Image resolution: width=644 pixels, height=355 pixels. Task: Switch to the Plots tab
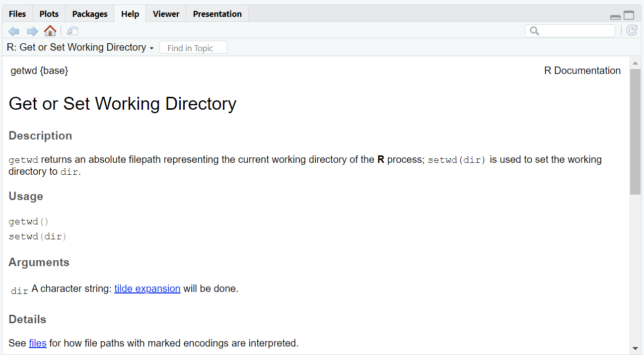[x=49, y=14]
